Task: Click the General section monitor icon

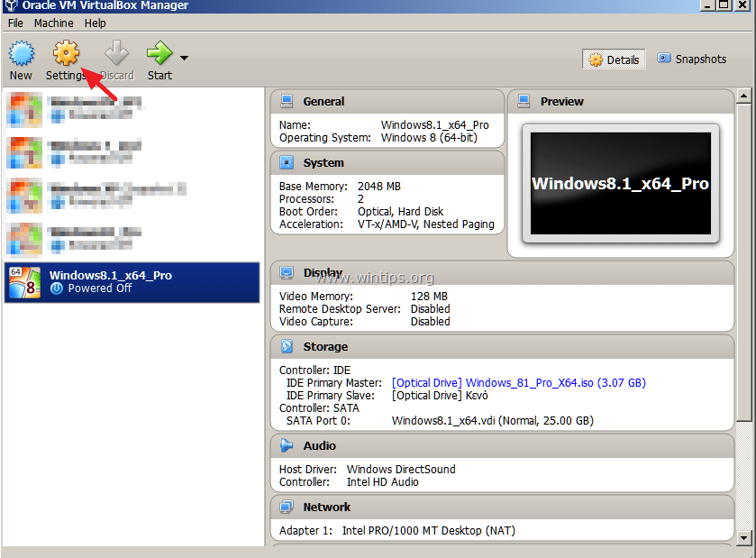Action: click(x=287, y=101)
